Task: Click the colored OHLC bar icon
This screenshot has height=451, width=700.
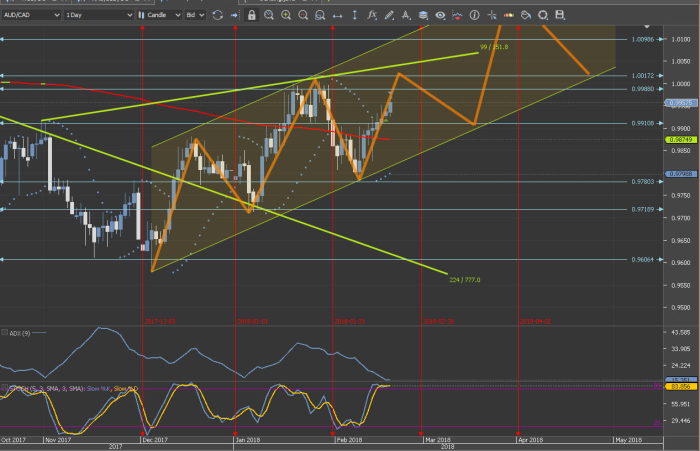Action: click(x=508, y=15)
